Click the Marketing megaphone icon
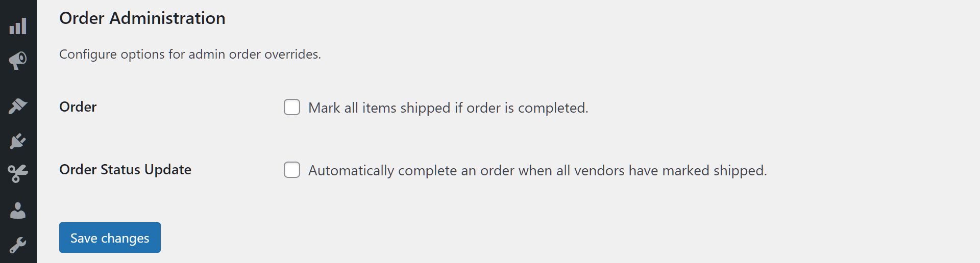This screenshot has width=980, height=263. click(x=18, y=61)
